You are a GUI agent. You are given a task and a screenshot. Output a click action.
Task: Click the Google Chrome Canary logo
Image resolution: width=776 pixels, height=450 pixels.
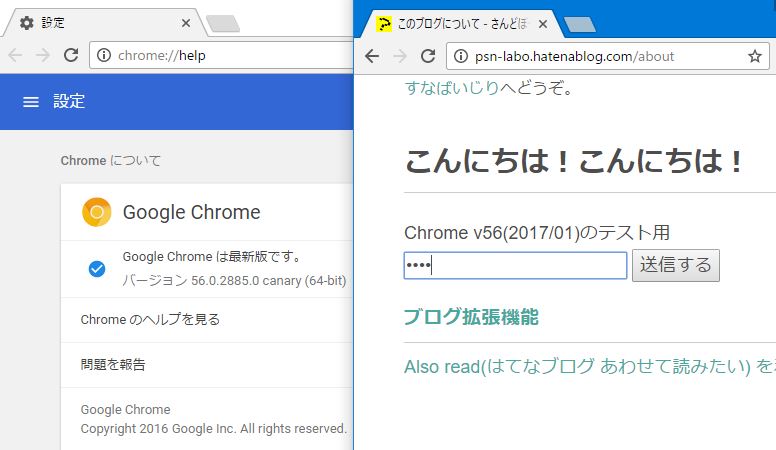pos(97,212)
